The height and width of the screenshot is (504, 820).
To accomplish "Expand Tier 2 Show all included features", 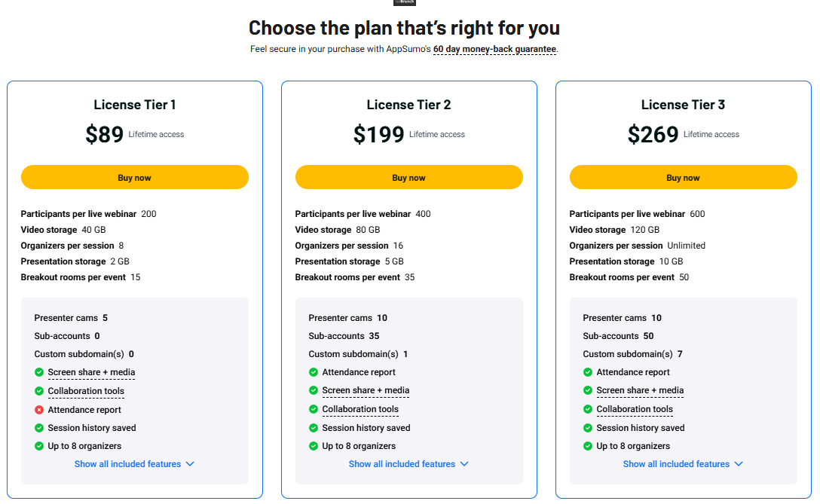I will (409, 464).
